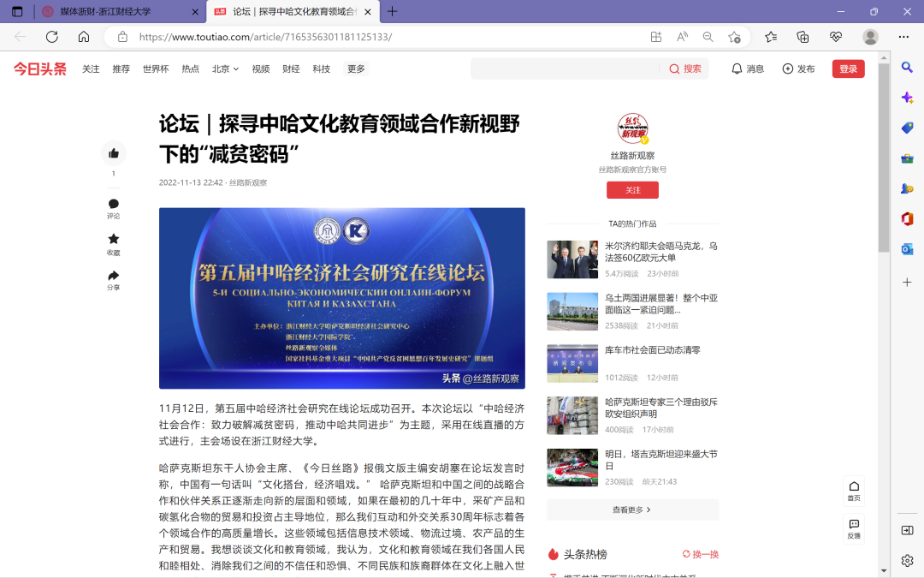Image resolution: width=924 pixels, height=578 pixels.
Task: Open browser essentials heart icon
Action: tap(836, 37)
